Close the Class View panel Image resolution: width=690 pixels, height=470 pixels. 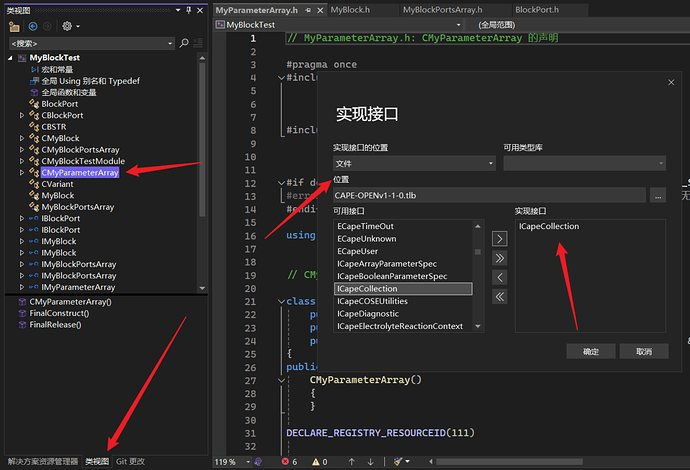point(200,10)
